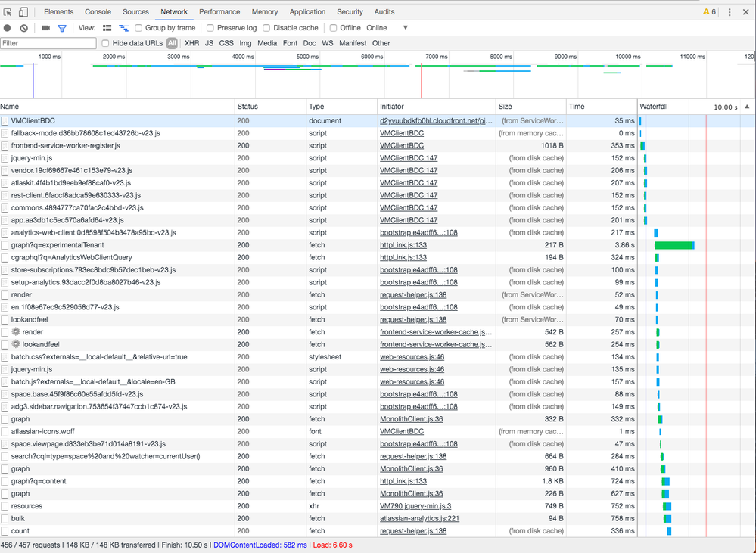Switch to large request rows view

tap(107, 28)
